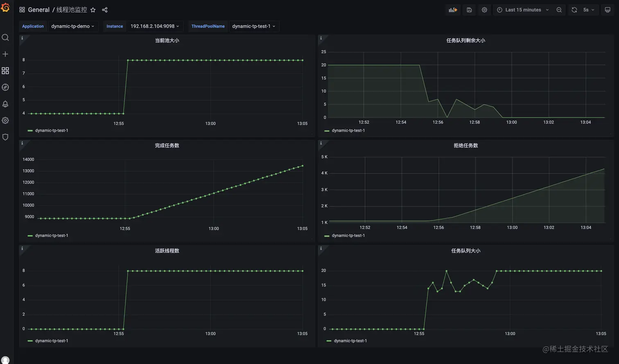Click the info icon on 任务队列大小 panel
619x364 pixels.
[x=321, y=249]
